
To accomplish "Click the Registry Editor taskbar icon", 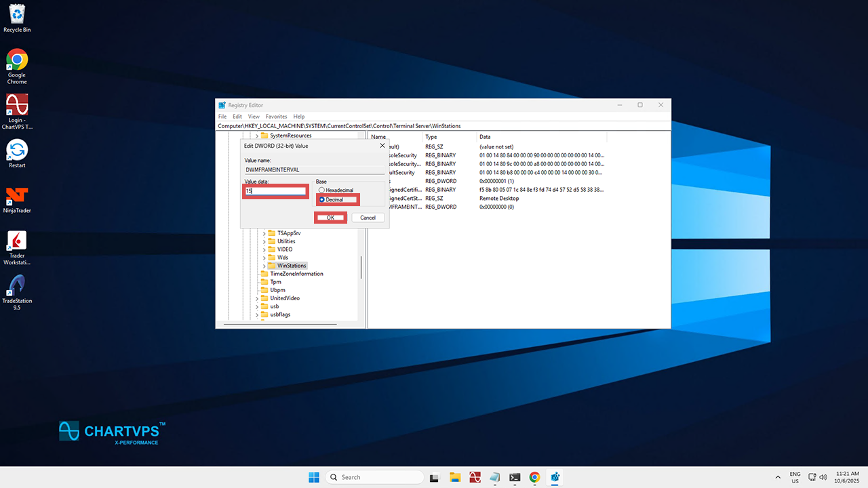I will point(555,477).
